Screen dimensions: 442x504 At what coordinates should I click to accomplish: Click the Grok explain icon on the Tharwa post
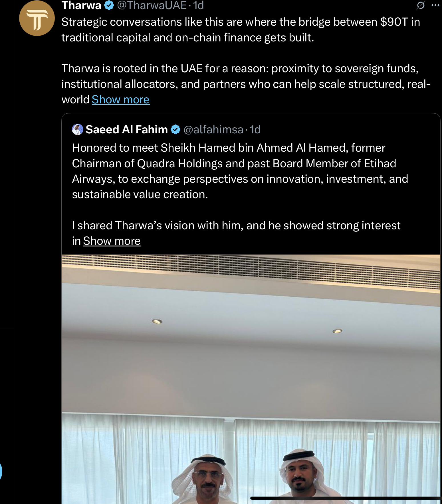pyautogui.click(x=421, y=5)
